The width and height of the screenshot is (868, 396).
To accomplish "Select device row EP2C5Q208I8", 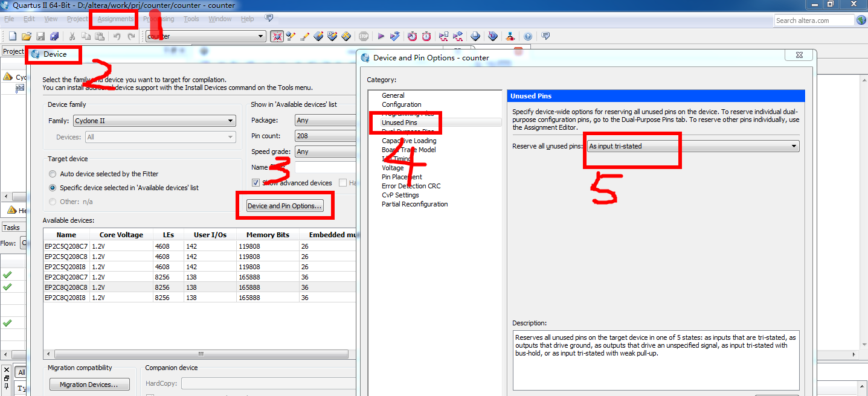I will (199, 267).
